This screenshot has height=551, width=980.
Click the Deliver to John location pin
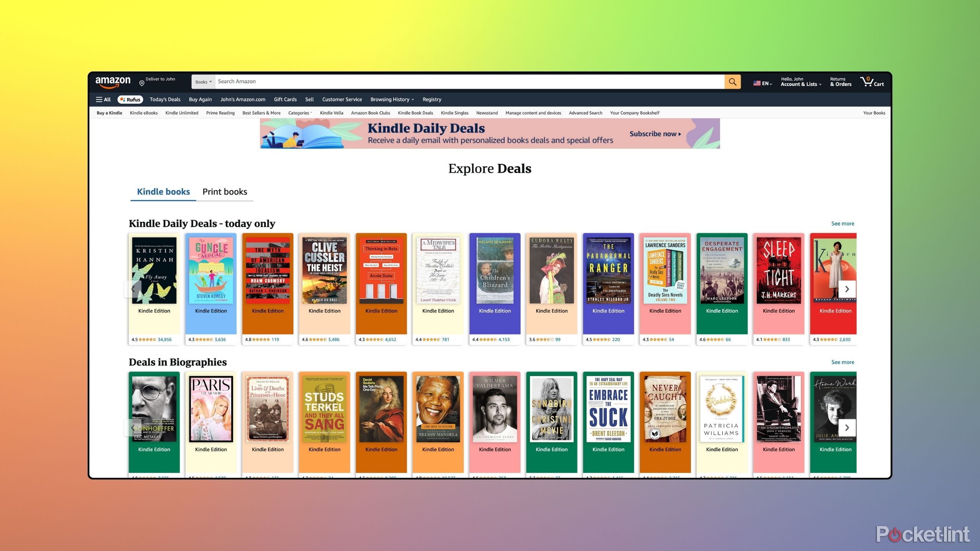click(142, 83)
